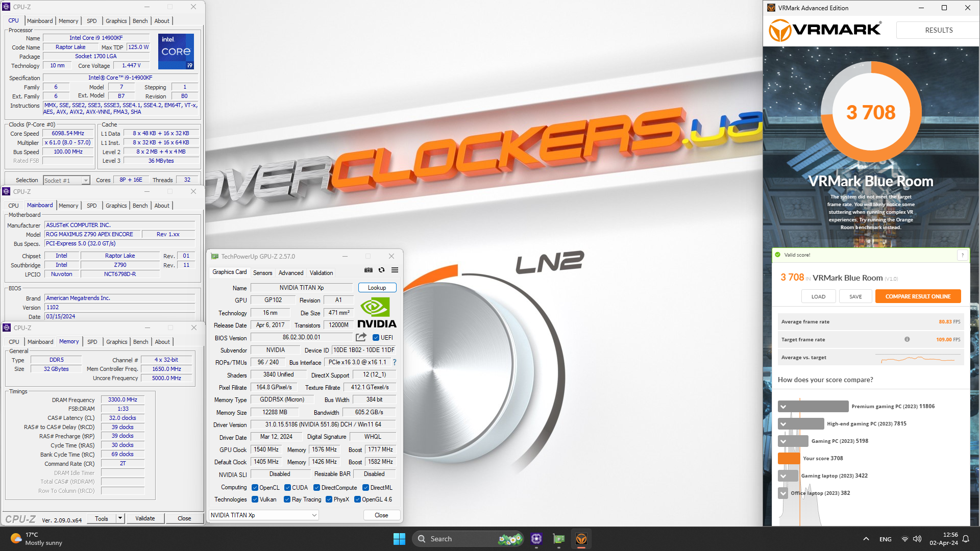Open About tab in CPU-Z Mainboard window
980x551 pixels.
[x=162, y=206]
